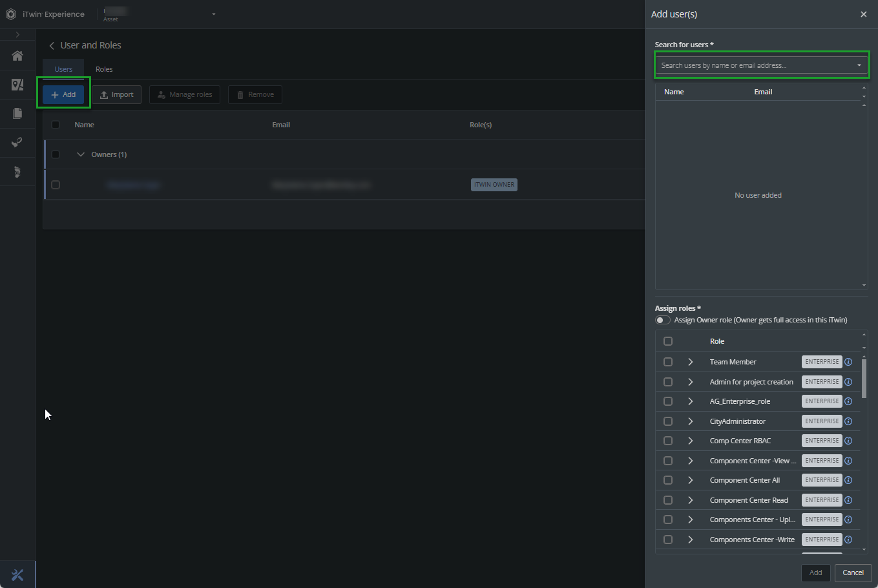Open the iTwin asset selector dropdown
The width and height of the screenshot is (878, 588).
[213, 14]
